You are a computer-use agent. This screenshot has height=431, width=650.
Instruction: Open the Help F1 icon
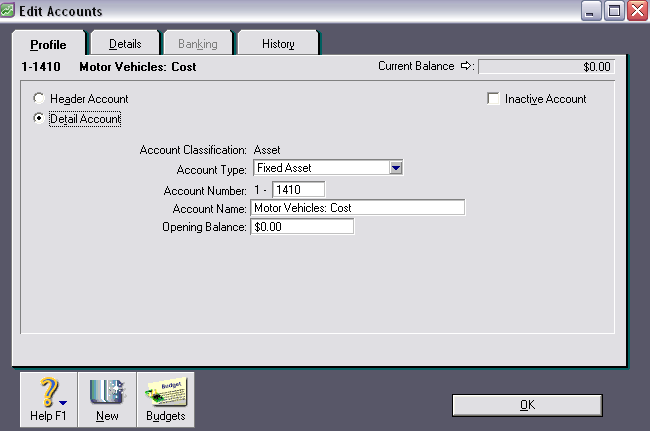(x=49, y=400)
